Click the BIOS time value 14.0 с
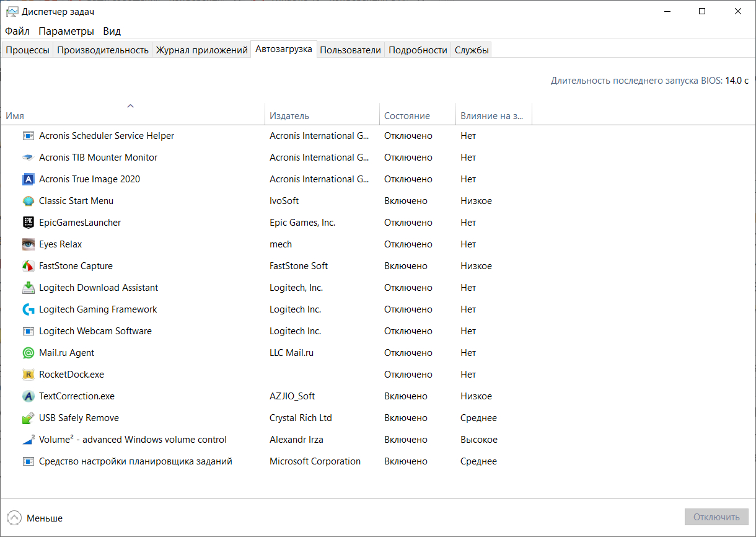This screenshot has height=537, width=756. tap(737, 81)
